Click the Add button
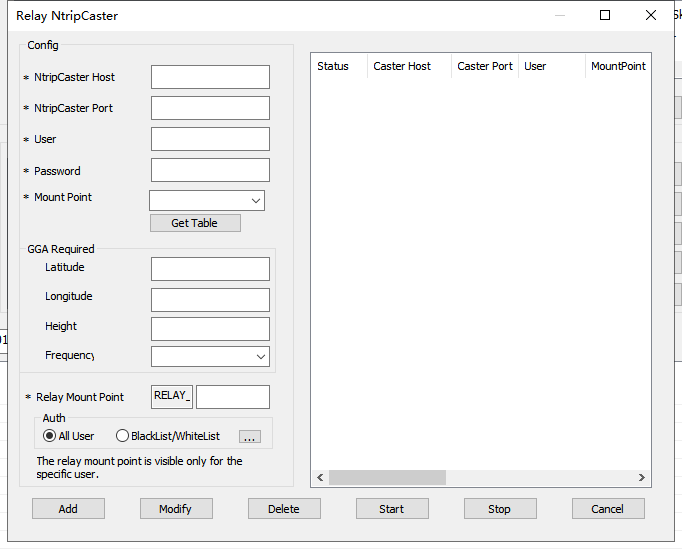The height and width of the screenshot is (549, 682). click(x=68, y=509)
